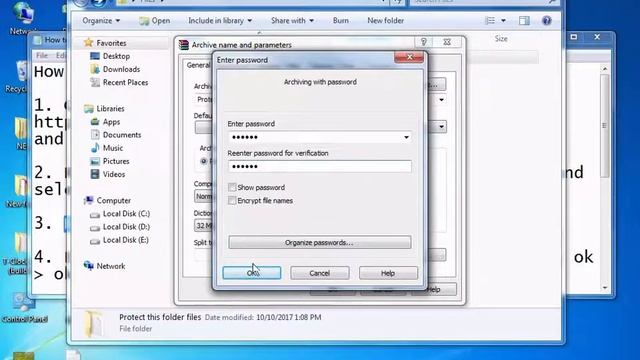Viewport: 640px width, 360px height.
Task: Click the Downloads folder icon
Action: (x=95, y=69)
